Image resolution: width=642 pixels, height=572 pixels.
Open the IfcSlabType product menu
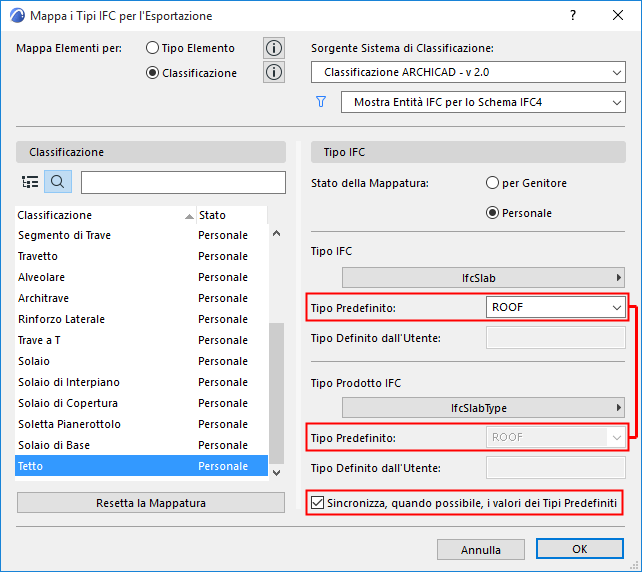click(x=484, y=408)
